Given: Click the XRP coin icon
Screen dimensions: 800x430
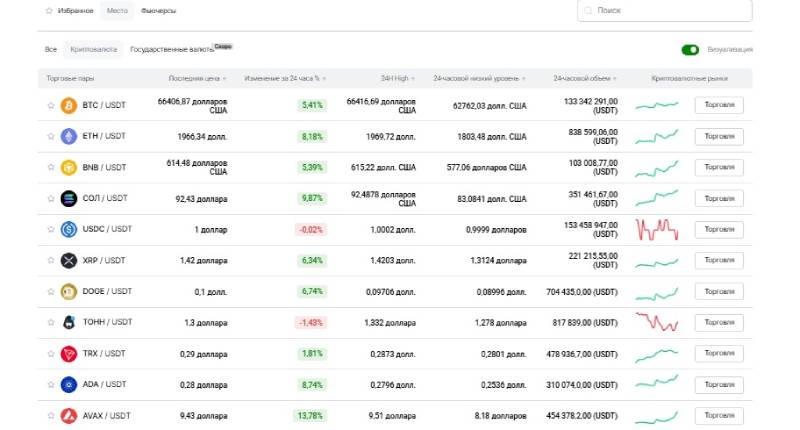Looking at the screenshot, I should click(x=69, y=260).
